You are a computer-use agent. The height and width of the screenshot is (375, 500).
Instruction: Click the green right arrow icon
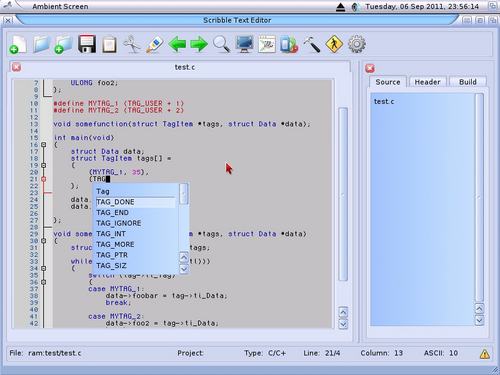click(x=199, y=44)
